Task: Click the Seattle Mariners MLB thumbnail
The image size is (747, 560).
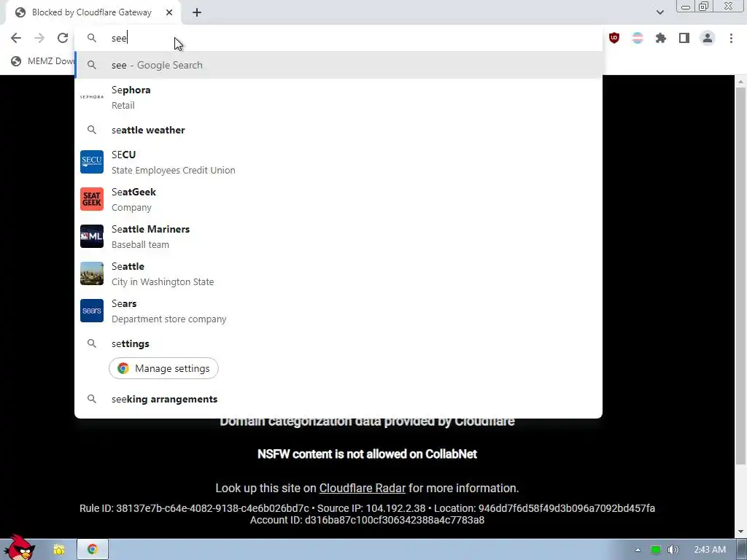Action: tap(92, 236)
